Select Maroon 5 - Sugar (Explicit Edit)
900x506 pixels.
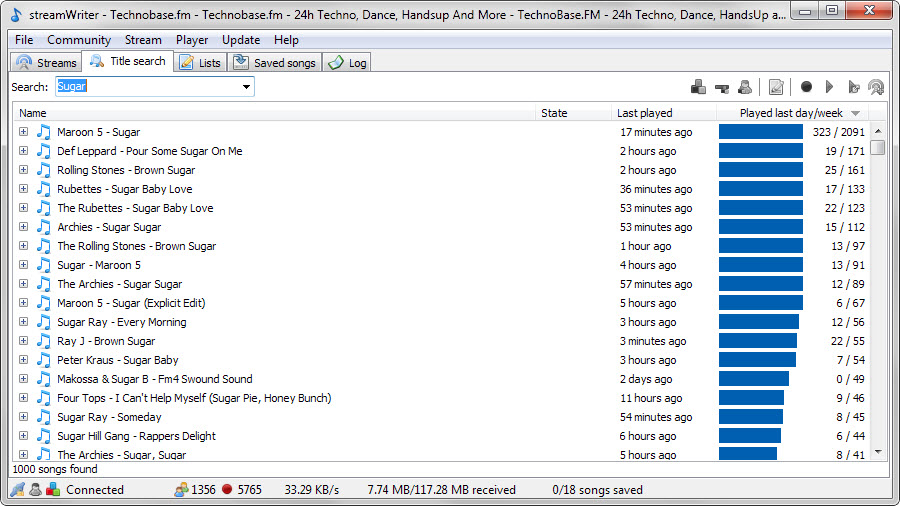coord(131,303)
